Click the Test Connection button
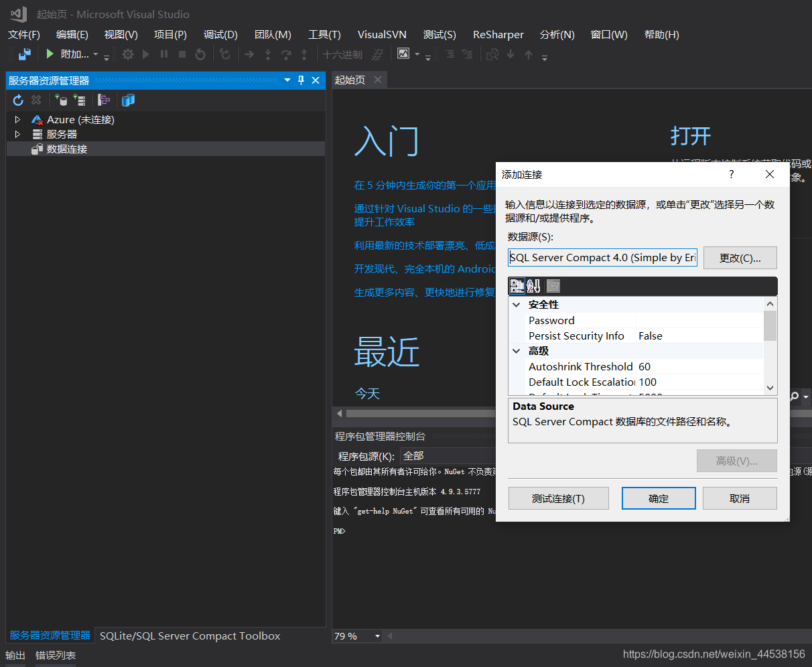Screen dimensions: 812x667 pyautogui.click(x=558, y=498)
